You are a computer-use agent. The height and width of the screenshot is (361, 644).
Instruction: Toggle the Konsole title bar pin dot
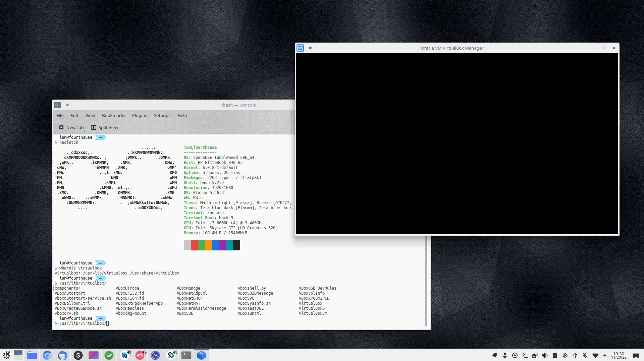pos(67,105)
